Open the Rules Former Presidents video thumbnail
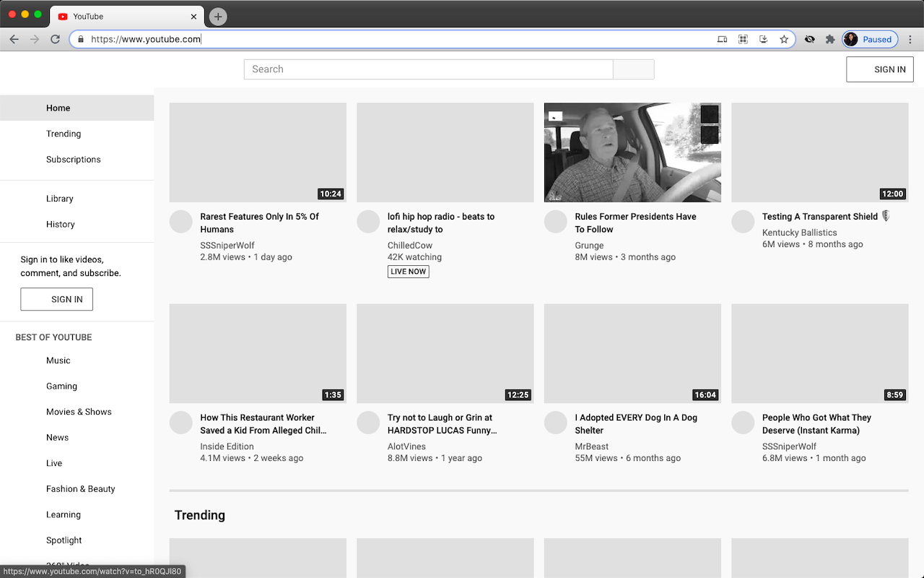 point(632,152)
